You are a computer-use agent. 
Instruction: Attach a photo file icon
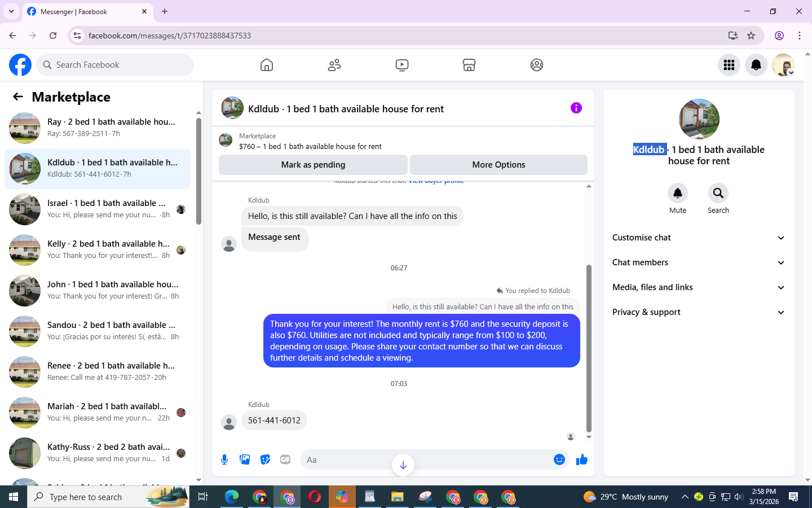tap(245, 459)
